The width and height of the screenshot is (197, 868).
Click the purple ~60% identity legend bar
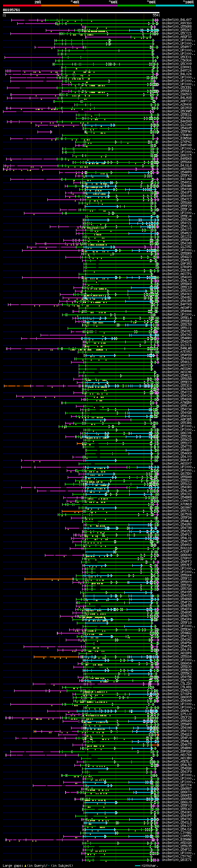coord(98,6)
